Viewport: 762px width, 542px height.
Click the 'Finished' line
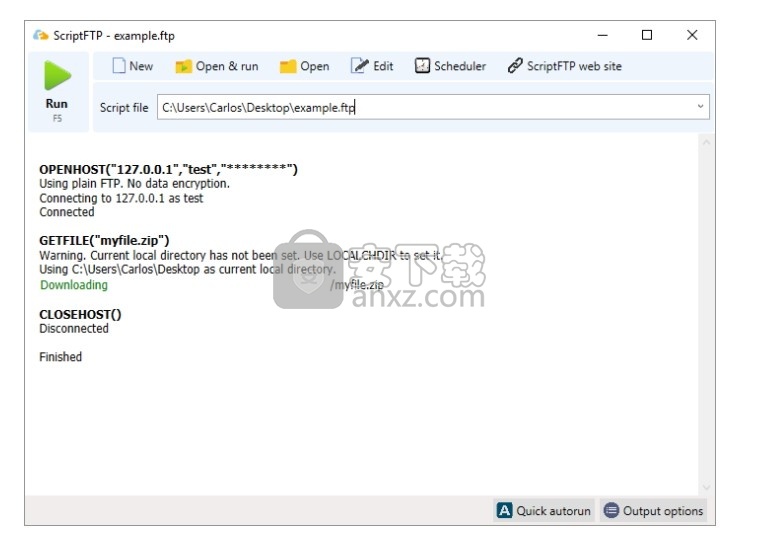(60, 357)
